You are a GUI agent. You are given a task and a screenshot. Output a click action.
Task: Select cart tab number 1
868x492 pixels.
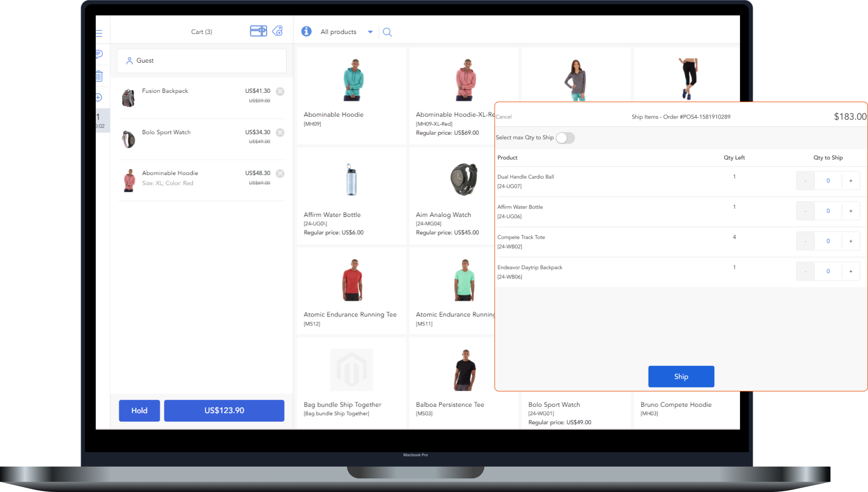101,121
